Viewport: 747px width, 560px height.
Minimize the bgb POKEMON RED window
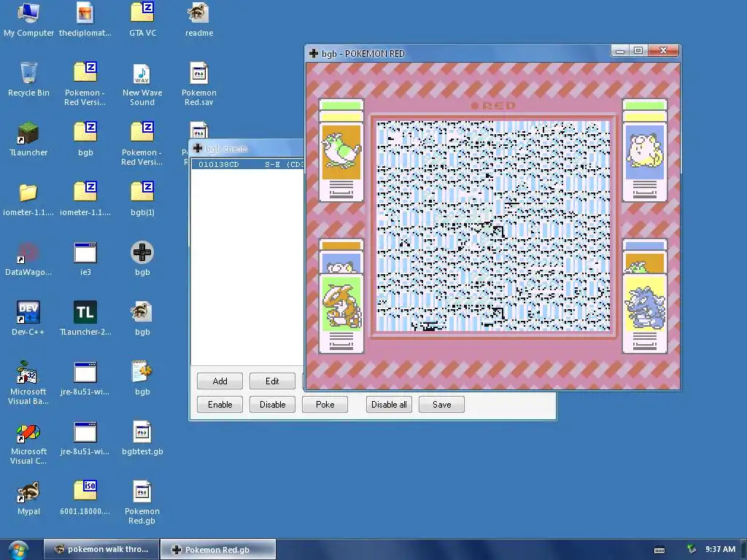620,50
